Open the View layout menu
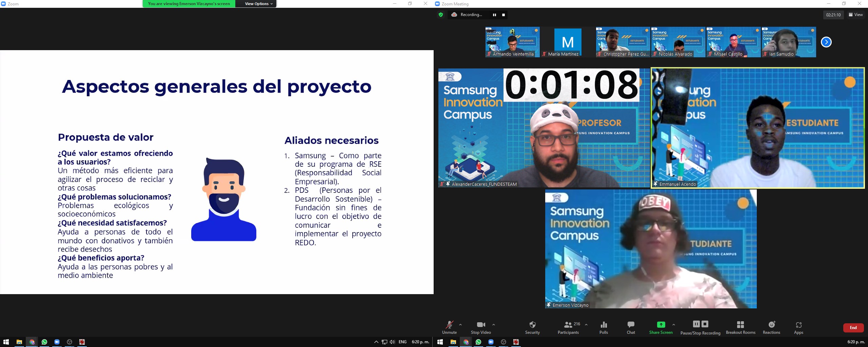Viewport: 868px width, 347px height. coord(855,15)
